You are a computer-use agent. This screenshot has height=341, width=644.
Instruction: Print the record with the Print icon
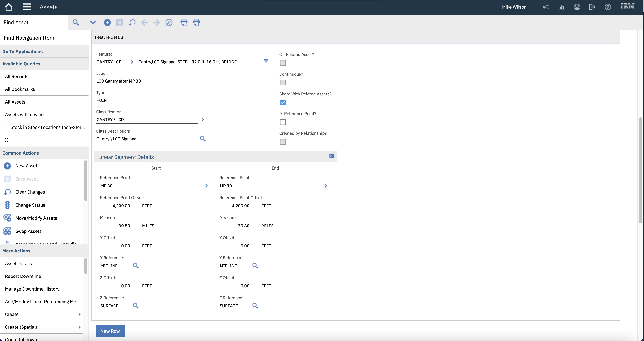pyautogui.click(x=184, y=22)
